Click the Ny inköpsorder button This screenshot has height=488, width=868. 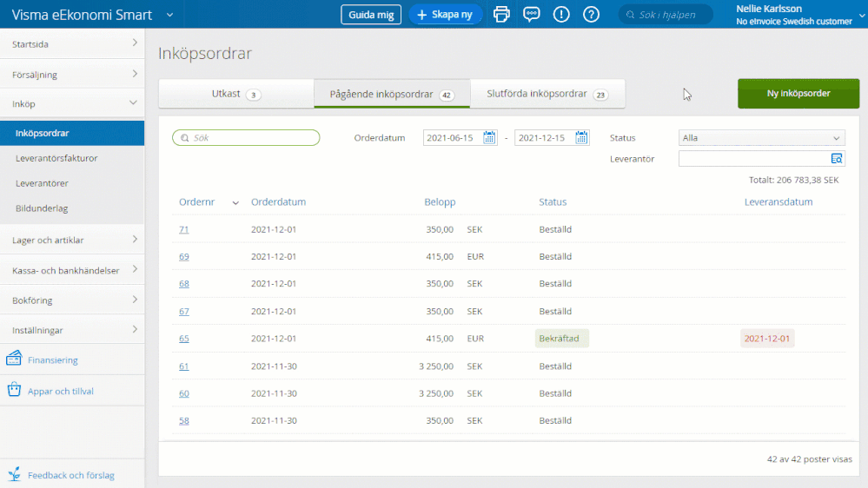pos(798,94)
